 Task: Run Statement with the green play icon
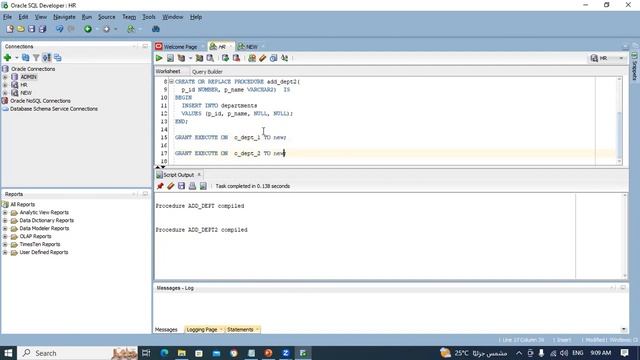click(x=159, y=58)
